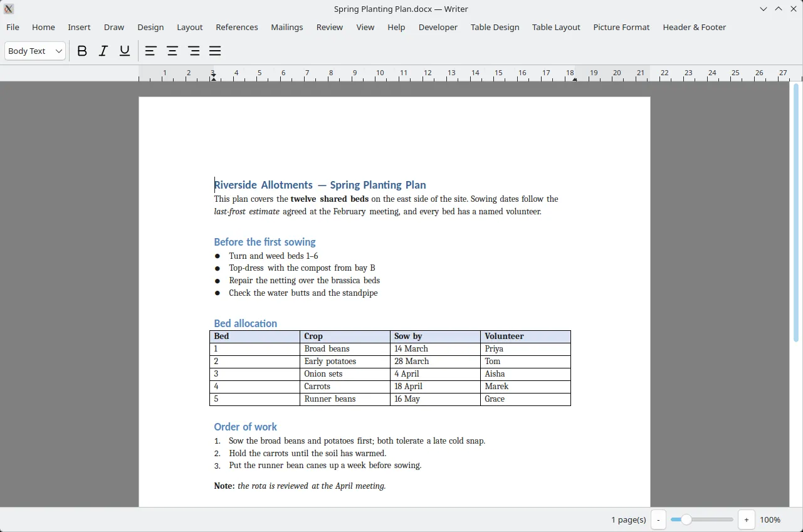Screen dimensions: 803x532
Task: Open the References tab
Action: (237, 28)
